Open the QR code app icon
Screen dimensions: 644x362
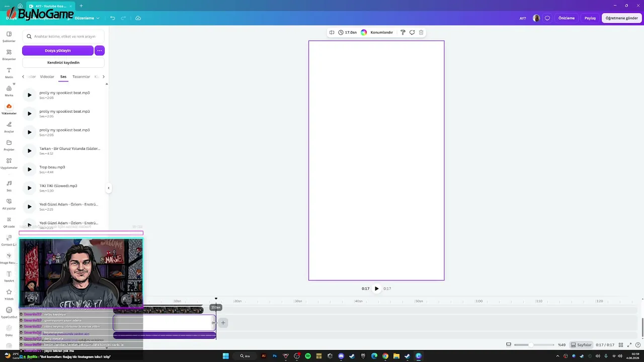[9, 222]
